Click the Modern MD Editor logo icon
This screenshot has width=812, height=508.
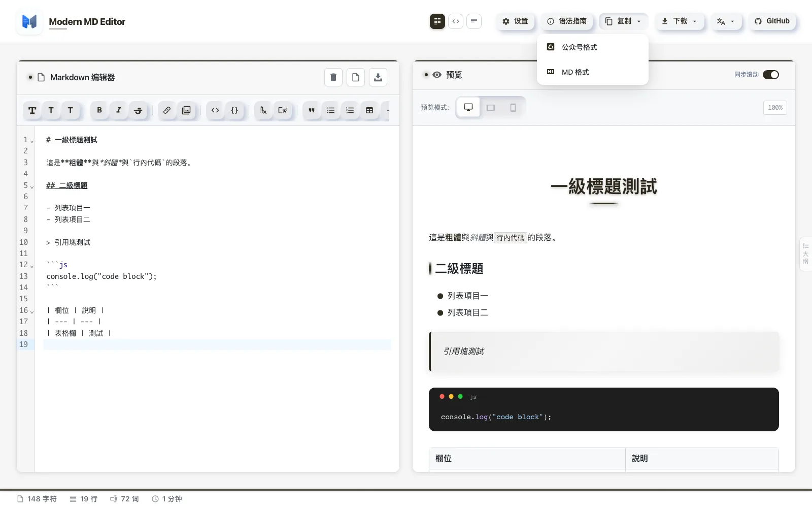(x=29, y=21)
